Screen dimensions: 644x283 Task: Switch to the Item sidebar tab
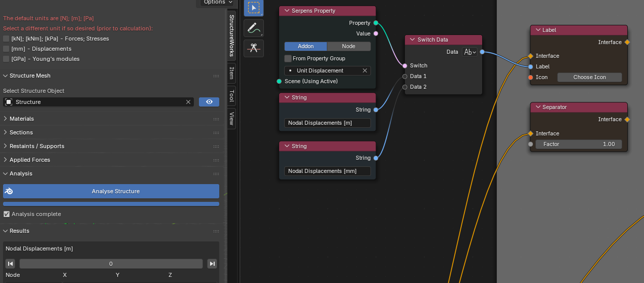(231, 73)
